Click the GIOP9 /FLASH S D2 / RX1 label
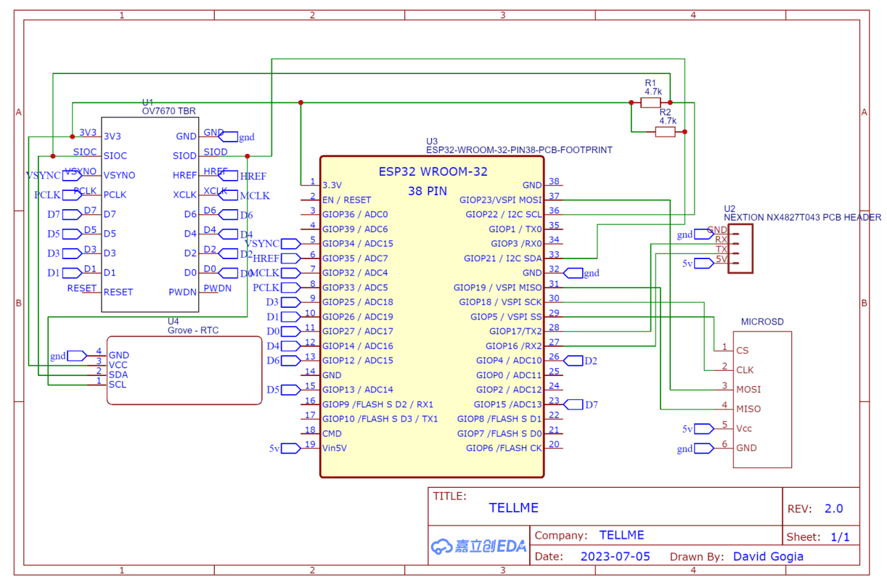 point(377,404)
